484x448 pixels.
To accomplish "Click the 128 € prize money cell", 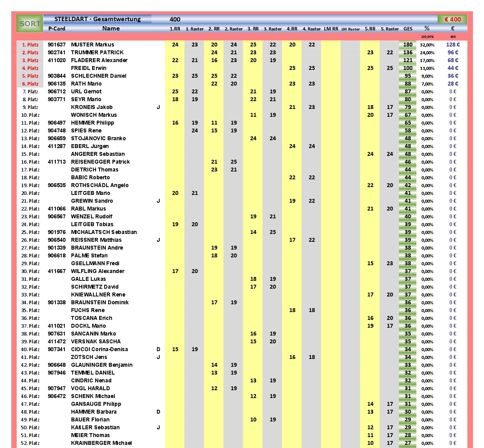I will 453,45.
